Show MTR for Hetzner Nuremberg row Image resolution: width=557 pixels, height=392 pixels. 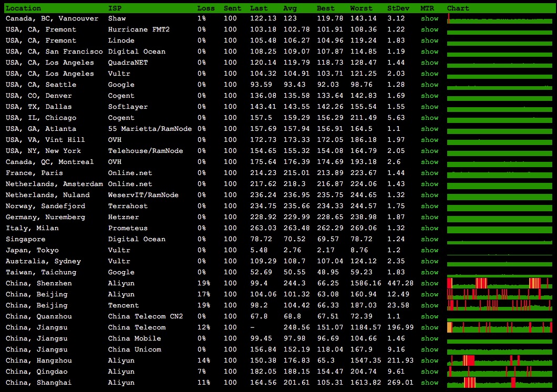click(429, 217)
